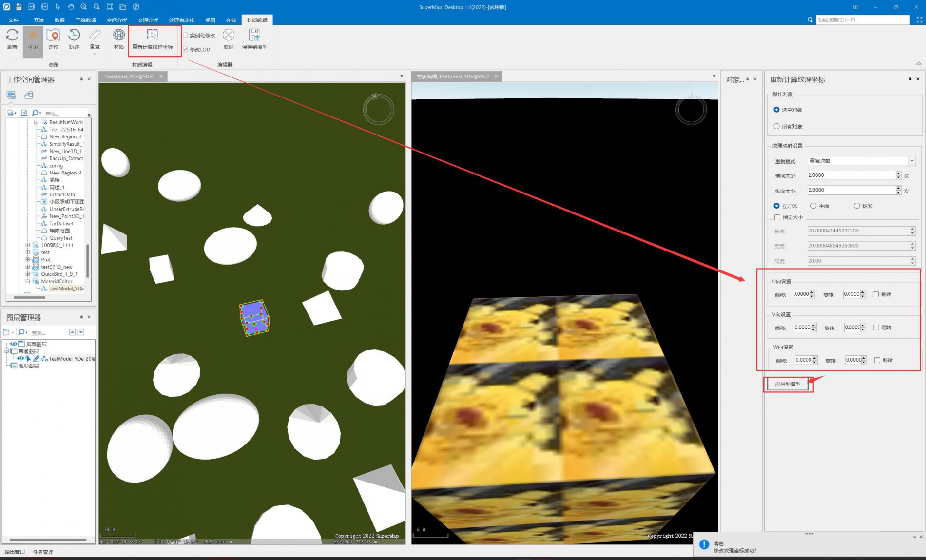Click the 材质 material globe icon
The image size is (926, 560).
point(119,36)
